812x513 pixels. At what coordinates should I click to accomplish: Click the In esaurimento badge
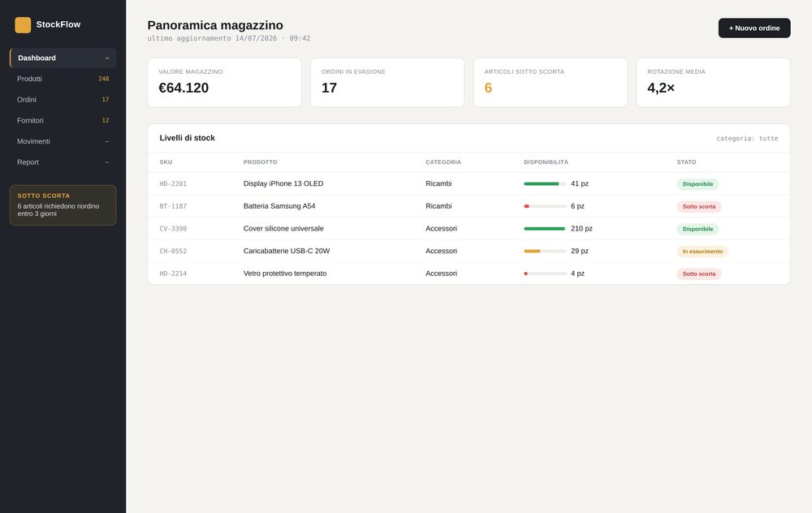click(x=702, y=252)
